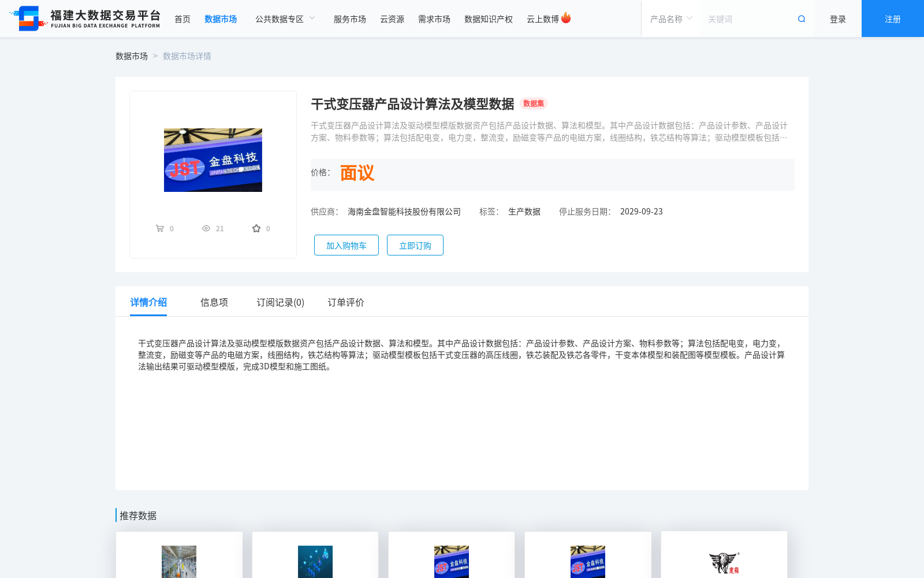
Task: Open 数据知识产权 navigation item
Action: [x=489, y=19]
